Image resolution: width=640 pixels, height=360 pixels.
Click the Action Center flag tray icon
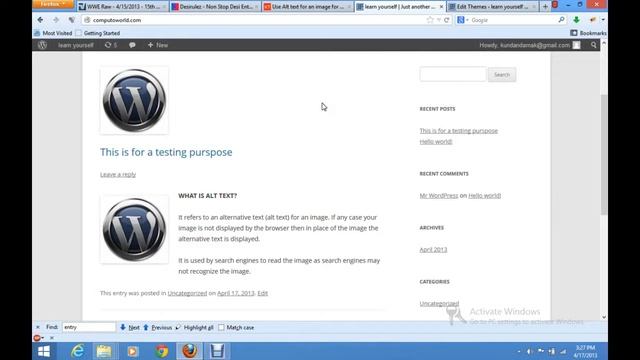coord(541,351)
